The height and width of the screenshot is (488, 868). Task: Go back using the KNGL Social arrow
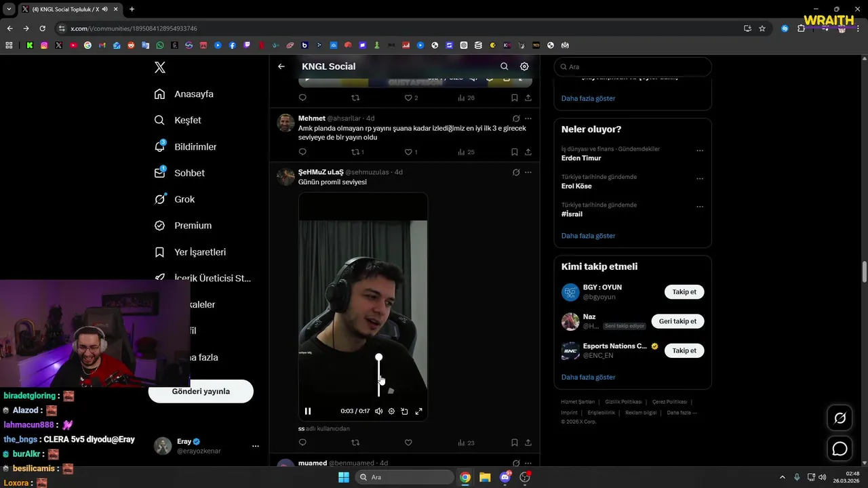point(281,66)
